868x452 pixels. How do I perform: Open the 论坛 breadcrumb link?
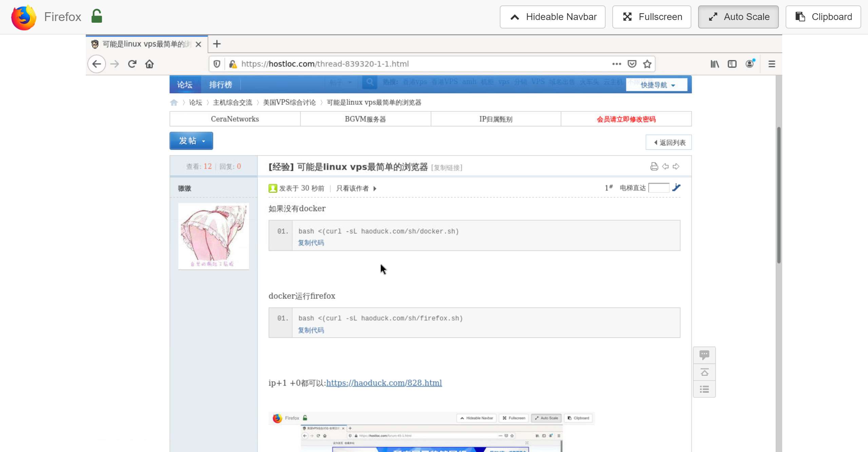(x=195, y=102)
